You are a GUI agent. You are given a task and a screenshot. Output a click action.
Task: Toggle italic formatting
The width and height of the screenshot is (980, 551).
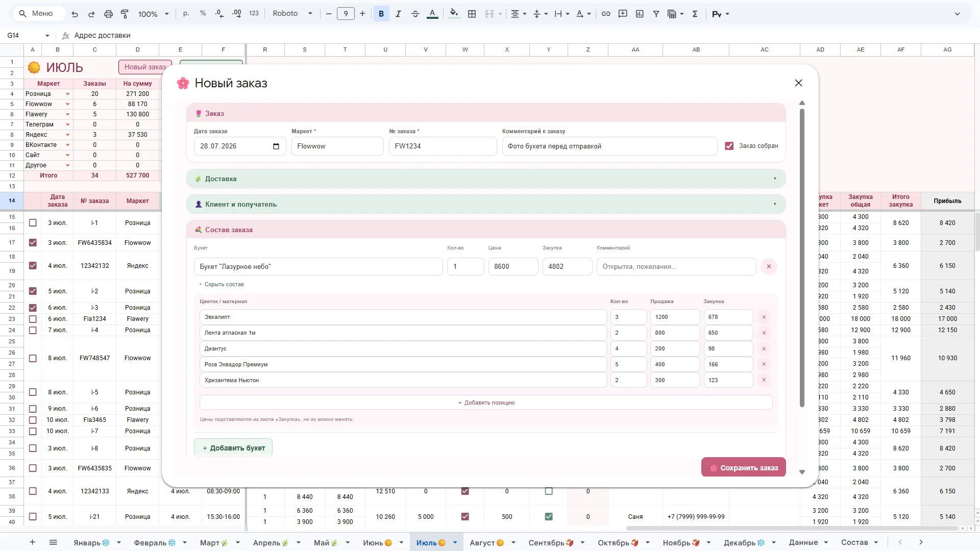click(398, 14)
